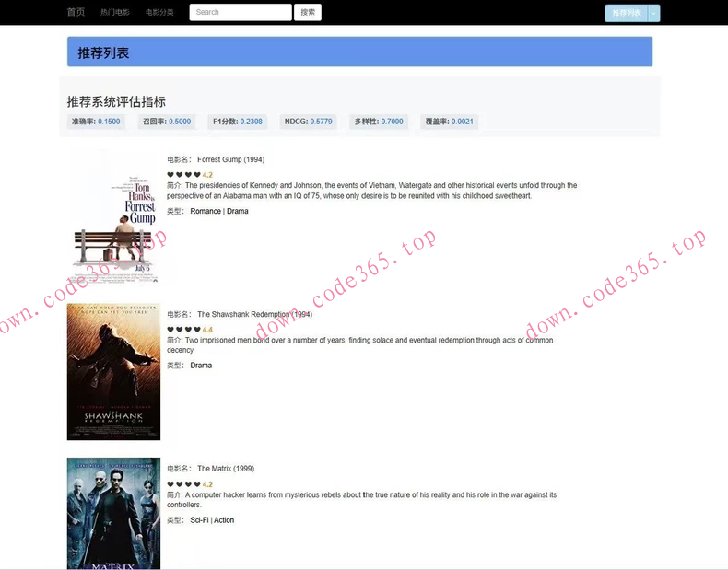Viewport: 728px width, 570px height.
Task: Click the 搜索 search button
Action: 308,13
